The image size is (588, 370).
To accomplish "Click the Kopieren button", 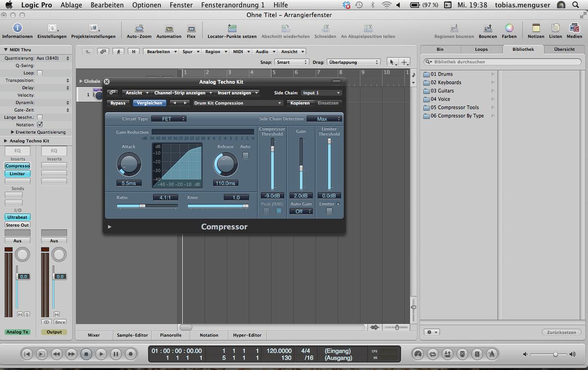I will tap(300, 103).
